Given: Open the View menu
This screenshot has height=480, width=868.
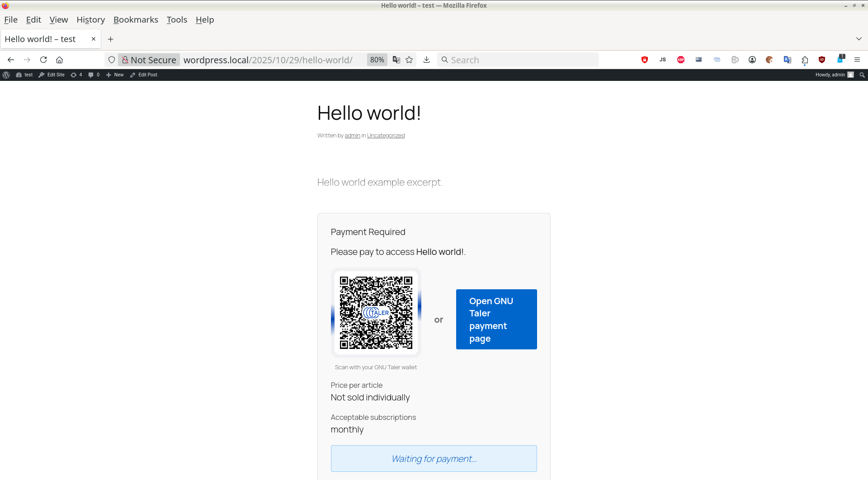Looking at the screenshot, I should pos(59,20).
